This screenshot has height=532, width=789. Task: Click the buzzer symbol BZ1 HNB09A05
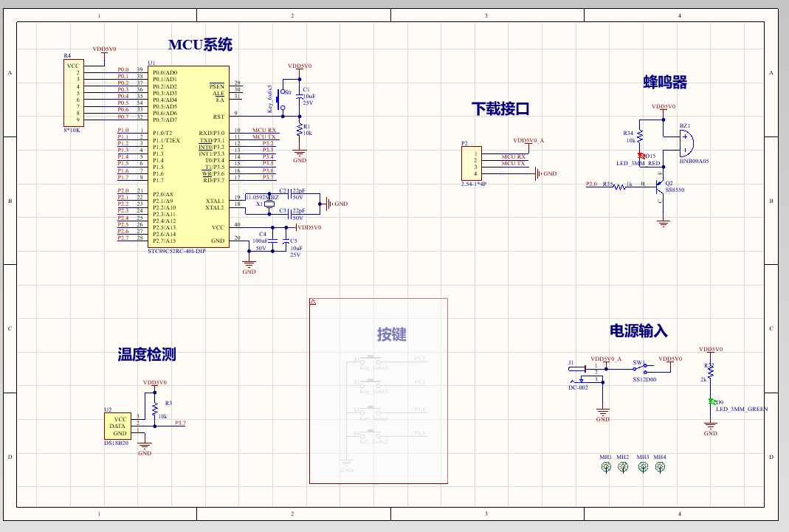685,142
